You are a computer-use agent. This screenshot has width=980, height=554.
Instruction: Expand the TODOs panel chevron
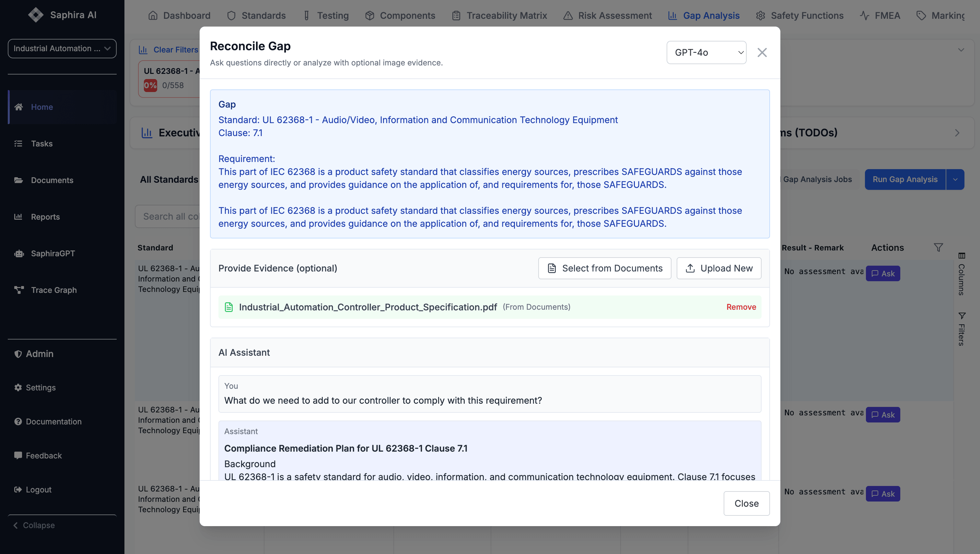point(957,133)
